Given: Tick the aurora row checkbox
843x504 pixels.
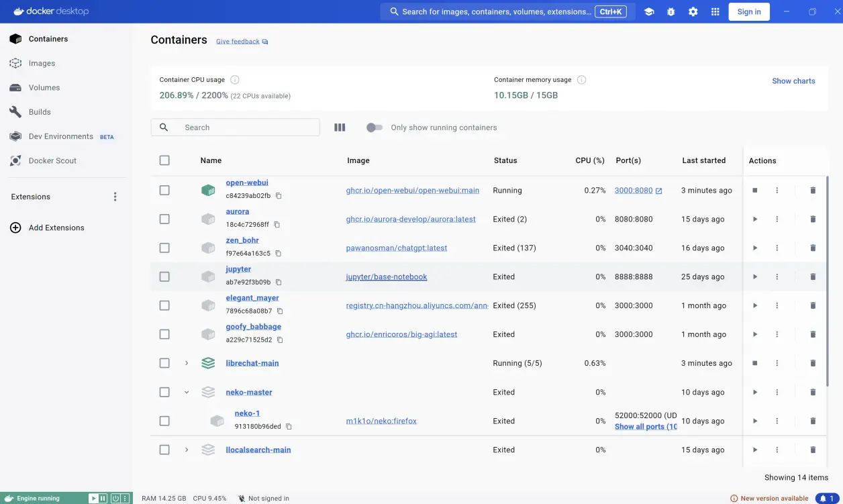Looking at the screenshot, I should coord(164,219).
